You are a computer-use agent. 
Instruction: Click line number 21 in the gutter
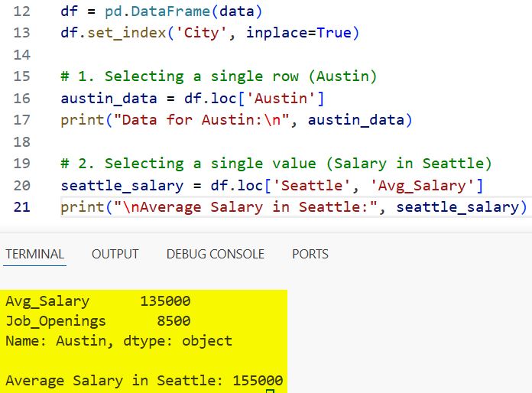click(21, 207)
